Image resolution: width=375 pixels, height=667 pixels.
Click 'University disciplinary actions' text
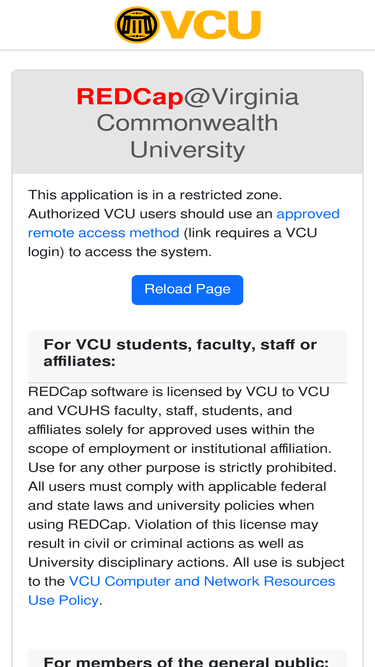(128, 562)
